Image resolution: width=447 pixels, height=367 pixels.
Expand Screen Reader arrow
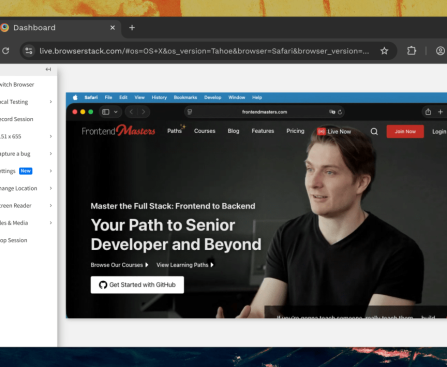pyautogui.click(x=51, y=206)
